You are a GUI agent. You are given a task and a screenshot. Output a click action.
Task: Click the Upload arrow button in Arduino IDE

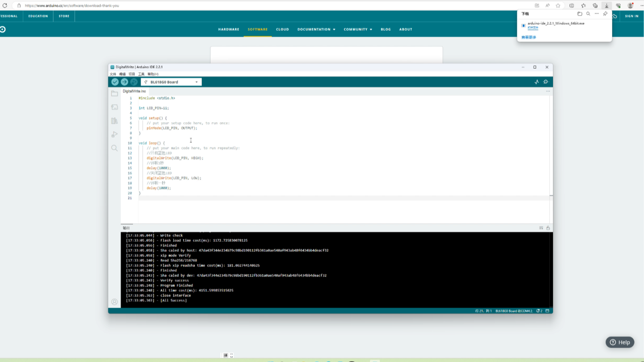(124, 82)
